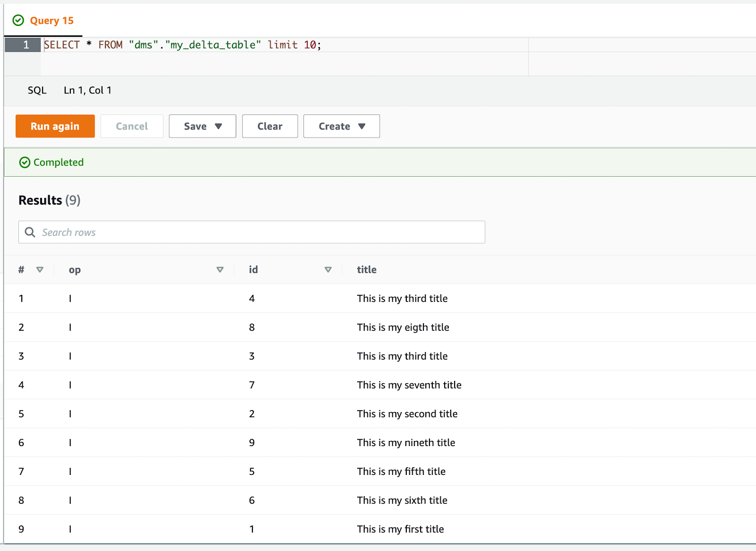Sort by the # column arrow
756x551 pixels.
click(x=40, y=270)
